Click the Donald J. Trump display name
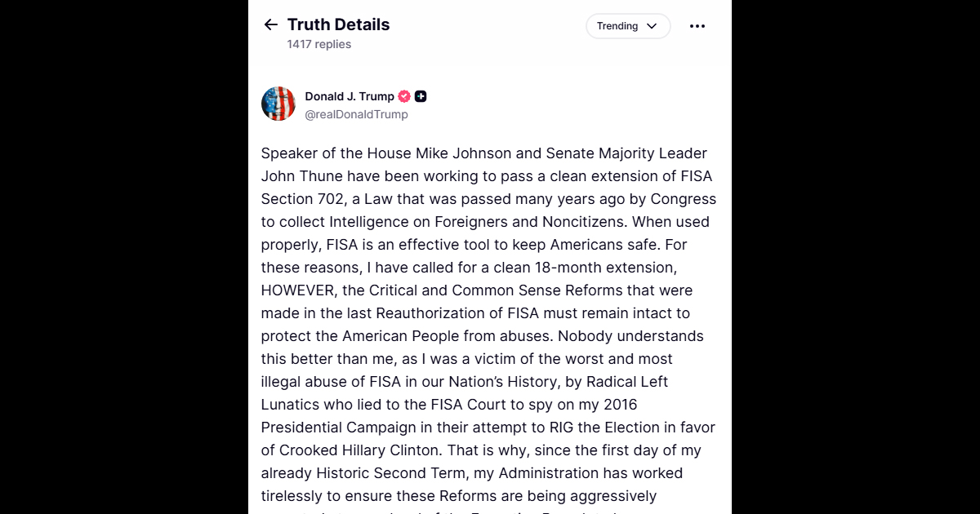980x514 pixels. [x=350, y=96]
